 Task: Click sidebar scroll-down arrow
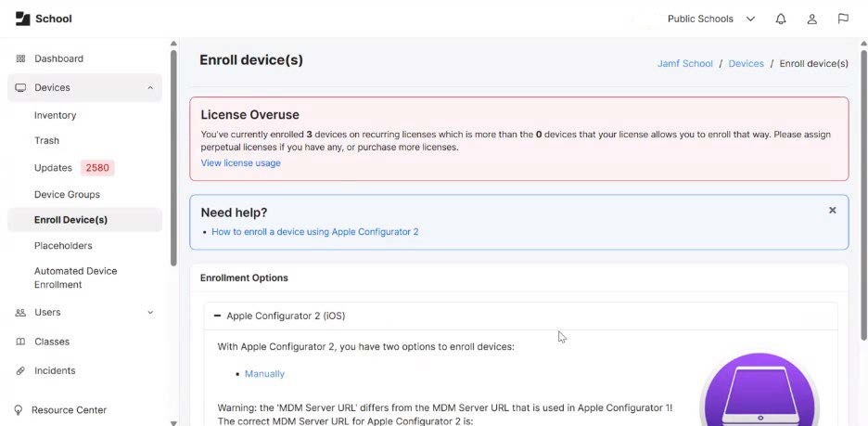pos(173,422)
